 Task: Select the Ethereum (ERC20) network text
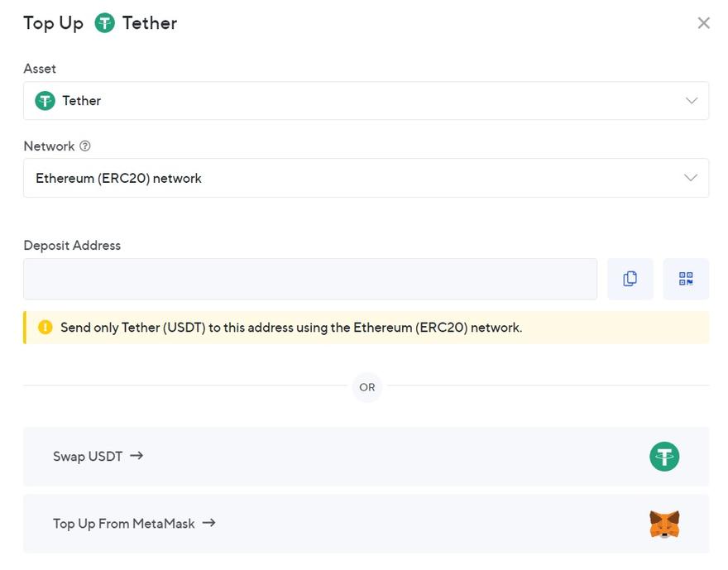pos(118,178)
